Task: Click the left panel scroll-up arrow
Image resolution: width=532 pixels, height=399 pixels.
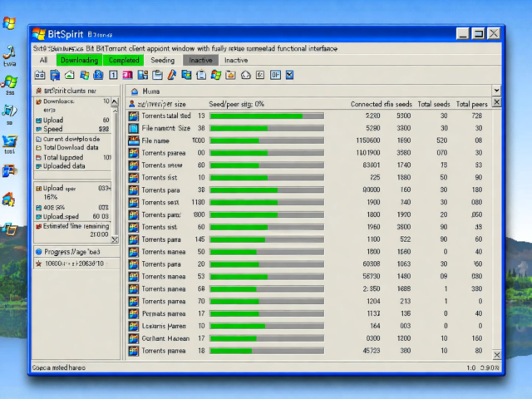Action: (115, 101)
